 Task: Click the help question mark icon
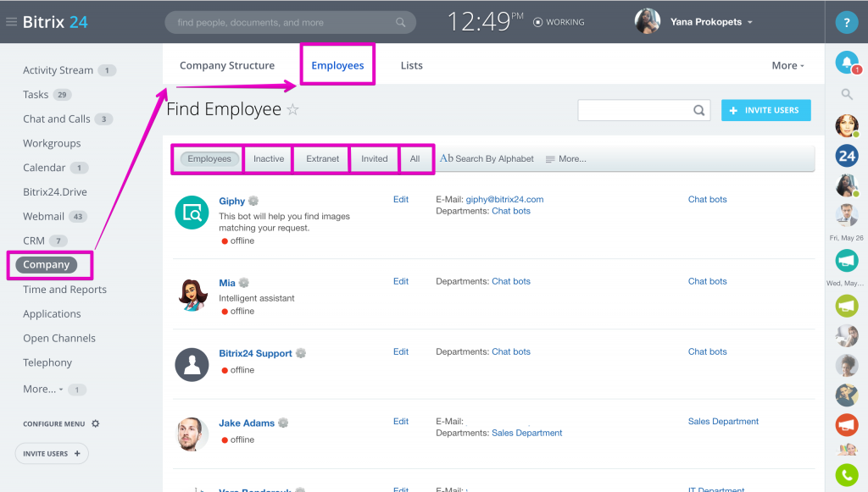click(847, 23)
